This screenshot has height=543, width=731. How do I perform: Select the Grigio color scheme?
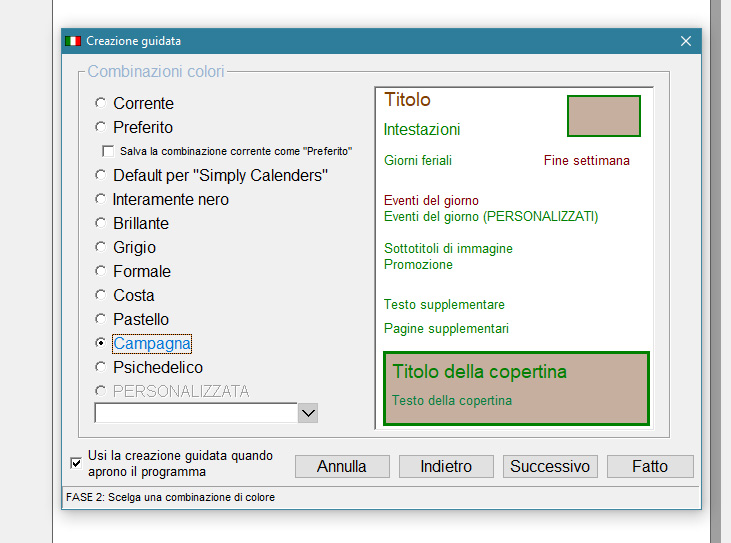tap(100, 247)
